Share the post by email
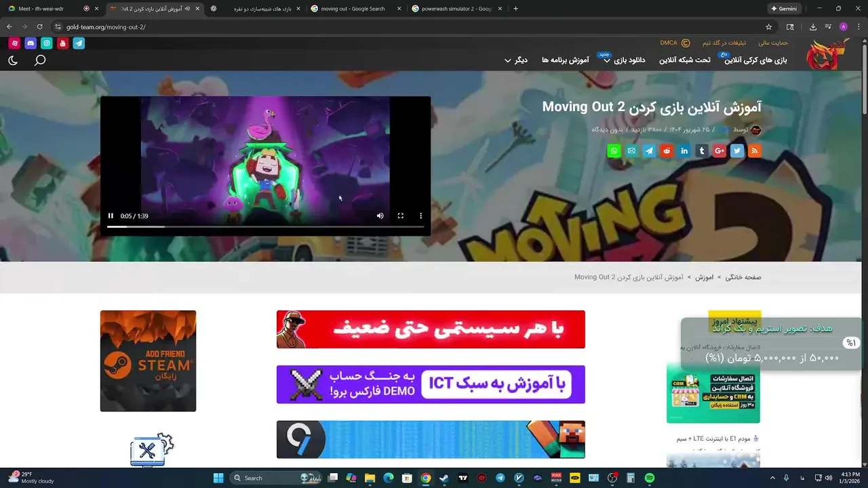This screenshot has height=488, width=868. (x=631, y=151)
